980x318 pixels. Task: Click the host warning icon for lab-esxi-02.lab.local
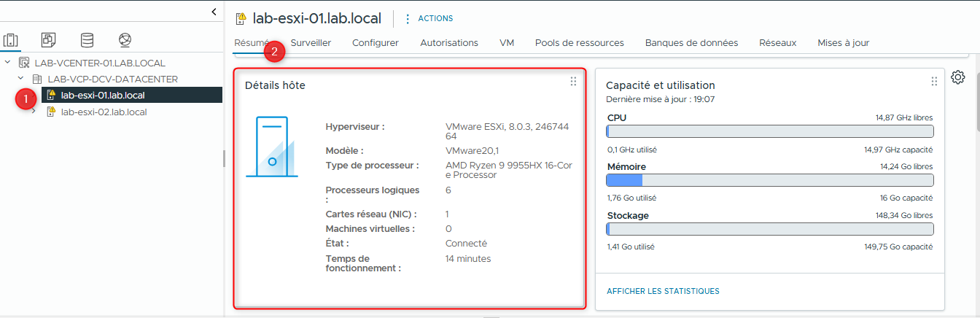[51, 112]
